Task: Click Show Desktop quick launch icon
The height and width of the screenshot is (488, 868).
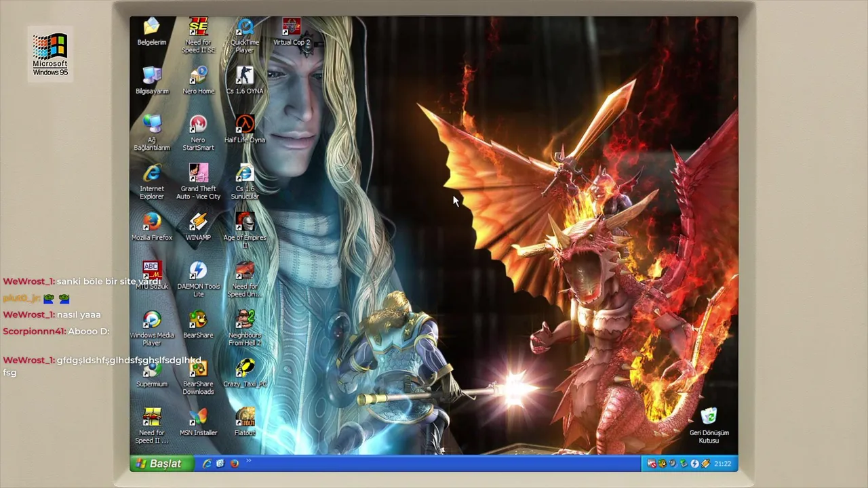Action: pos(220,464)
